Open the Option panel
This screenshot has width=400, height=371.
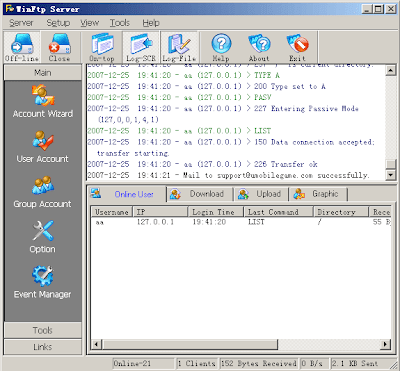click(43, 237)
